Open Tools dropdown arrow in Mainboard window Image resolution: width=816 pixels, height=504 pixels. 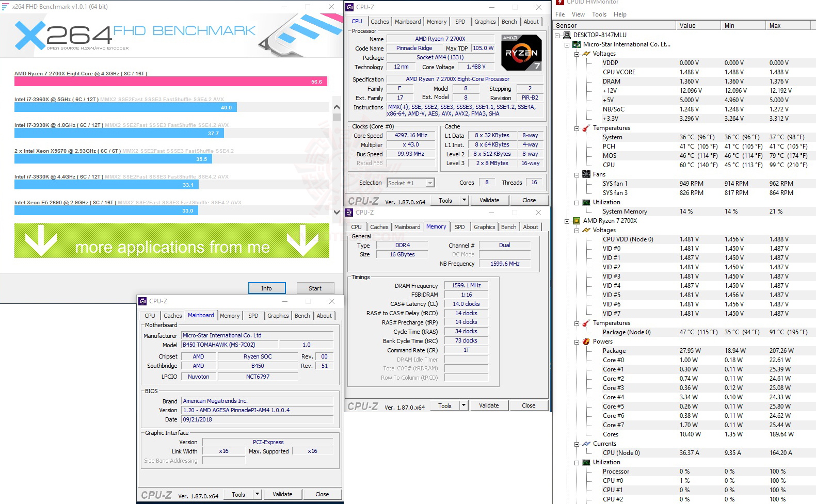coord(257,494)
